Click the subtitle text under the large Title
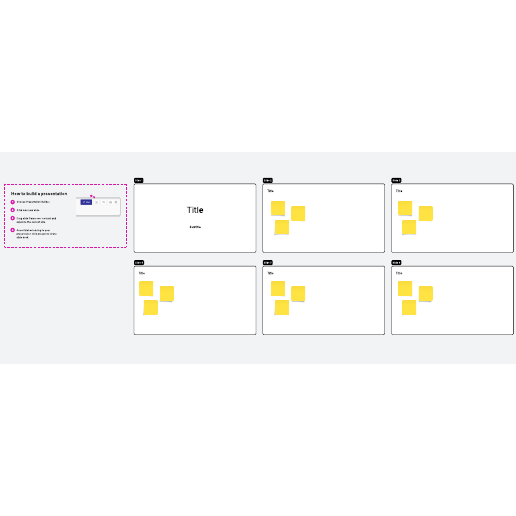The height and width of the screenshot is (516, 516). [x=195, y=227]
